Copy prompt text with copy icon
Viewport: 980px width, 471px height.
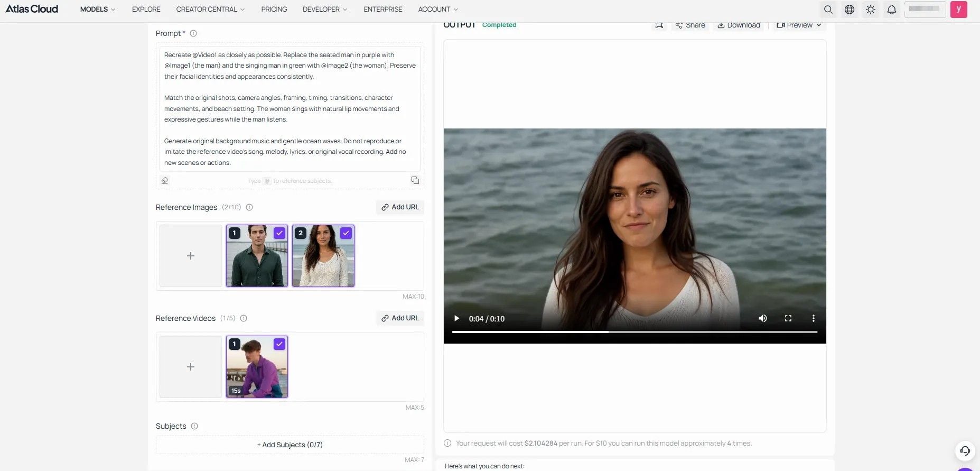[x=415, y=180]
